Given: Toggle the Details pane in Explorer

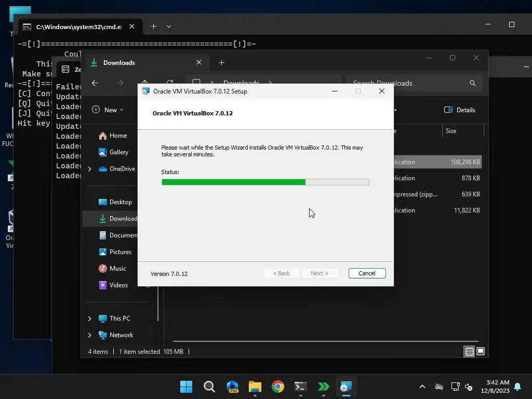Looking at the screenshot, I should coord(459,110).
